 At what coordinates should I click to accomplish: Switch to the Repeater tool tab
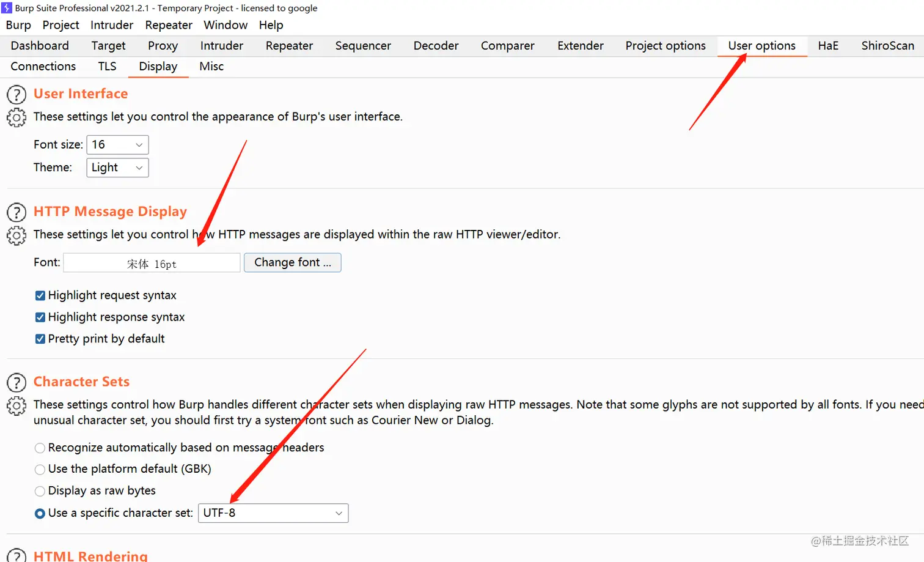pos(289,46)
